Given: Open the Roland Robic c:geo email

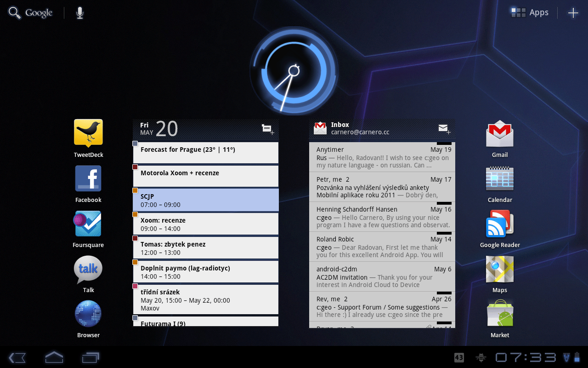Looking at the screenshot, I should (x=382, y=247).
